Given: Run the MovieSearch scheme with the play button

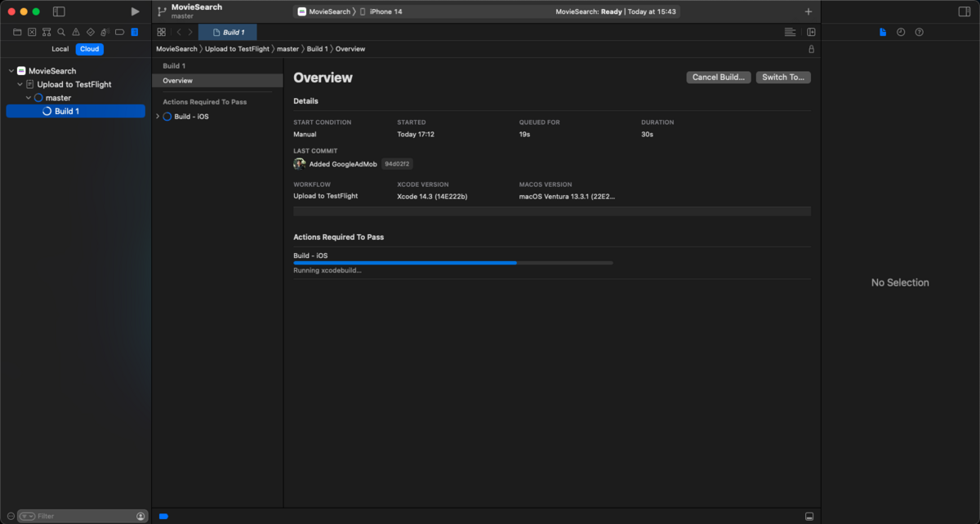Looking at the screenshot, I should [x=136, y=11].
